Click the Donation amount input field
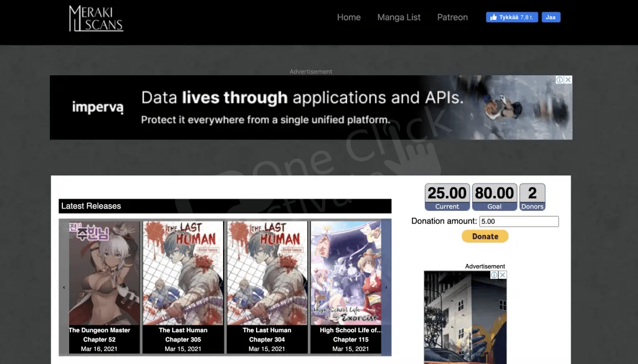 click(x=519, y=222)
